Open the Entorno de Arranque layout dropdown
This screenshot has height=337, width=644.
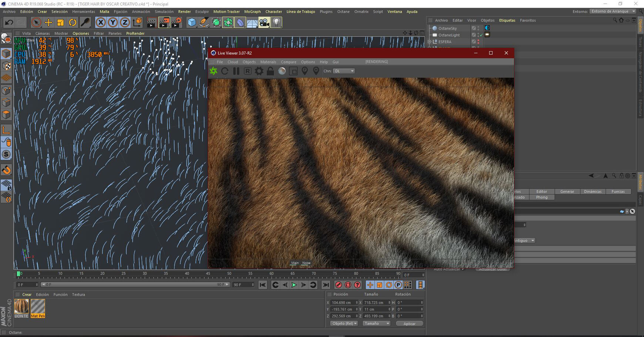point(613,11)
